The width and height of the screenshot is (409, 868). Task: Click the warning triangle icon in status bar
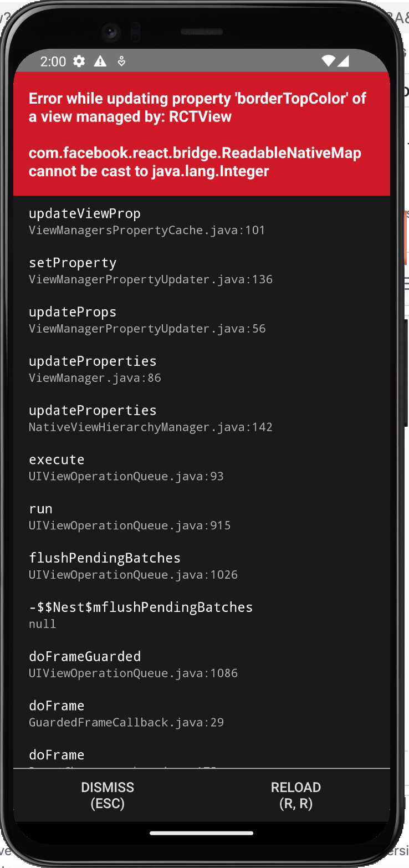100,62
